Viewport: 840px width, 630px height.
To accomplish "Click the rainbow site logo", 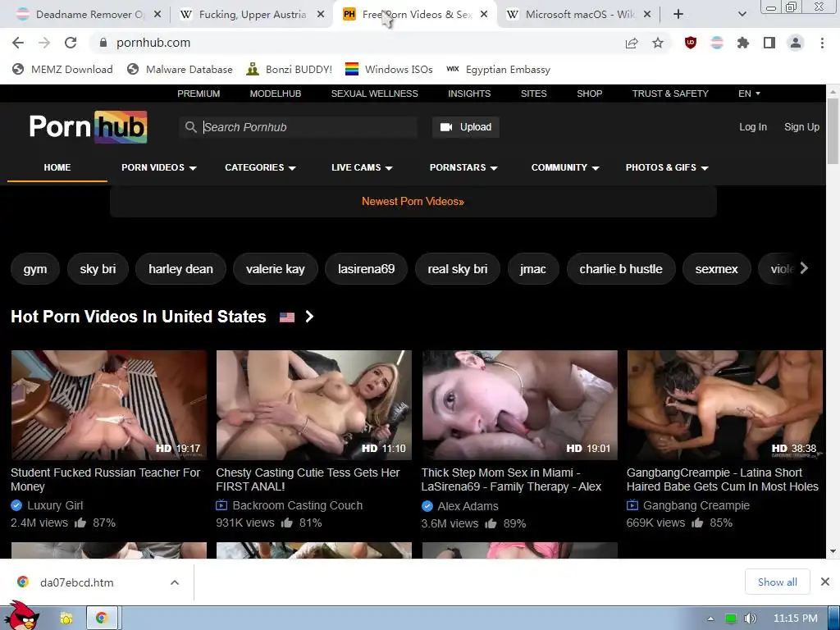I will tap(89, 127).
